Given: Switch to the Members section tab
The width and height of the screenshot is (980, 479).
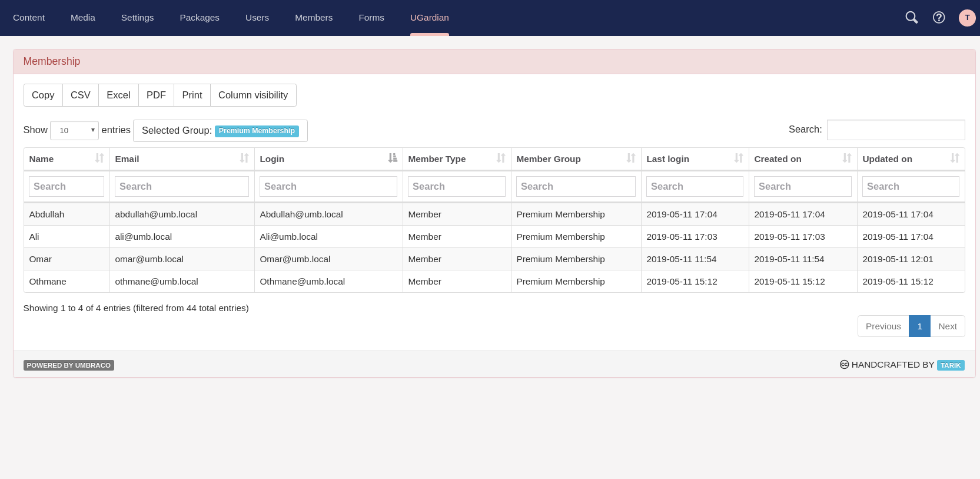Looking at the screenshot, I should (314, 18).
